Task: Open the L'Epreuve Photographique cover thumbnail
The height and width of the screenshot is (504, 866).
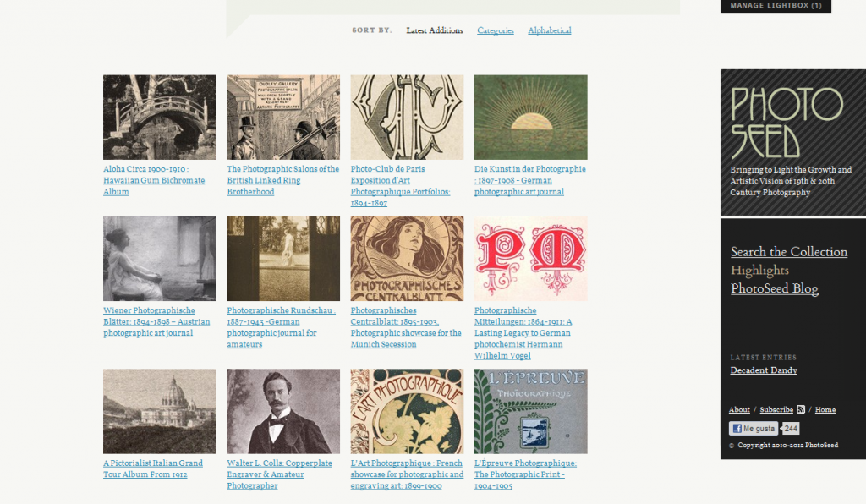Action: 531,411
